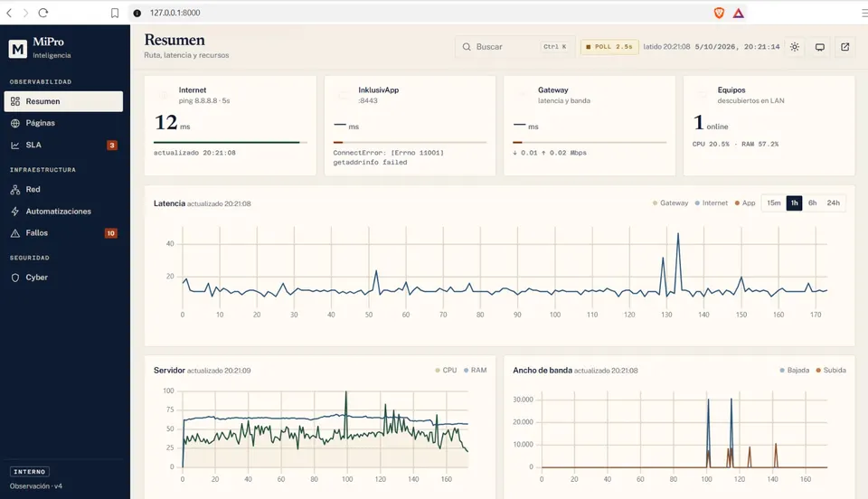
Task: Click the MiPro M logo
Action: 18,49
